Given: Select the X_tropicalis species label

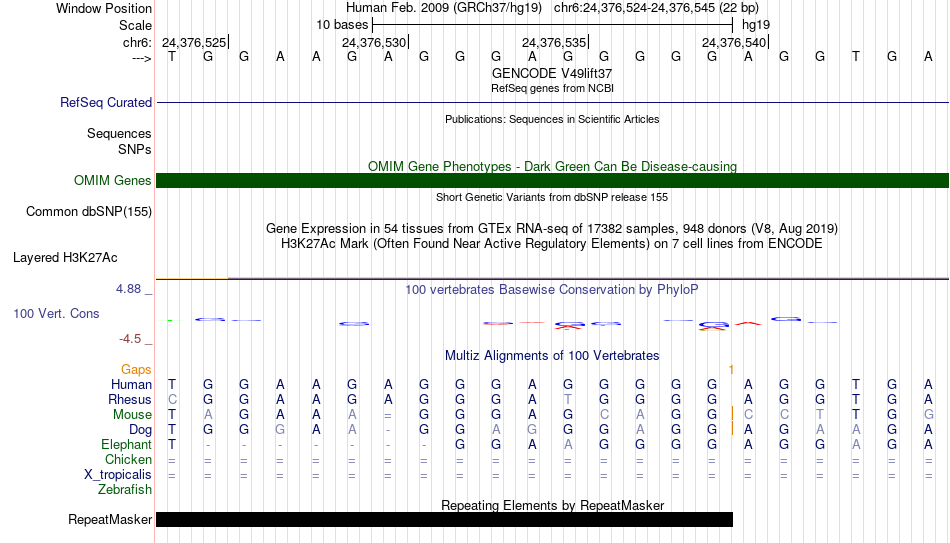Looking at the screenshot, I should point(118,475).
